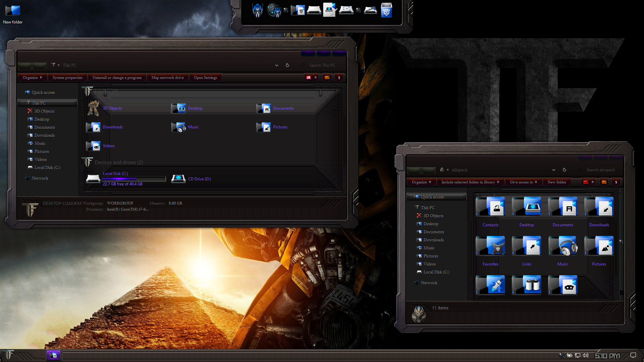Screen dimensions: 644x362
Task: Open the Music folder icon in skinpack window
Action: tap(562, 247)
